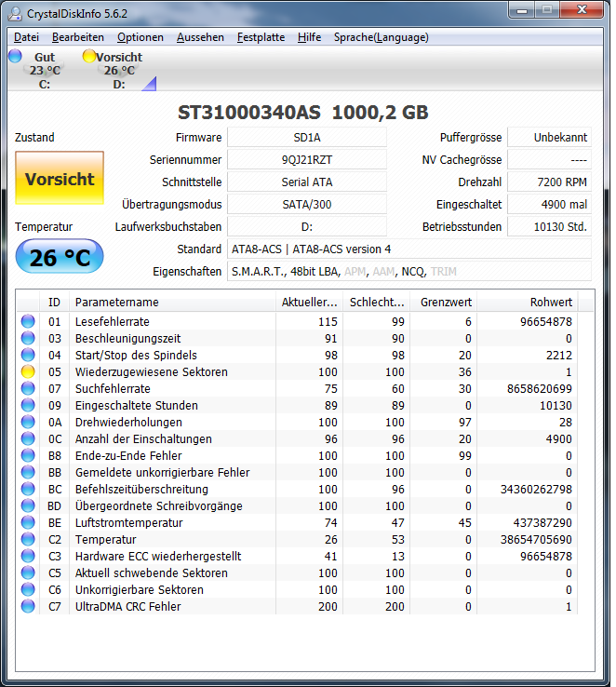Open the Hilfe menu
The height and width of the screenshot is (687, 616).
pos(309,37)
